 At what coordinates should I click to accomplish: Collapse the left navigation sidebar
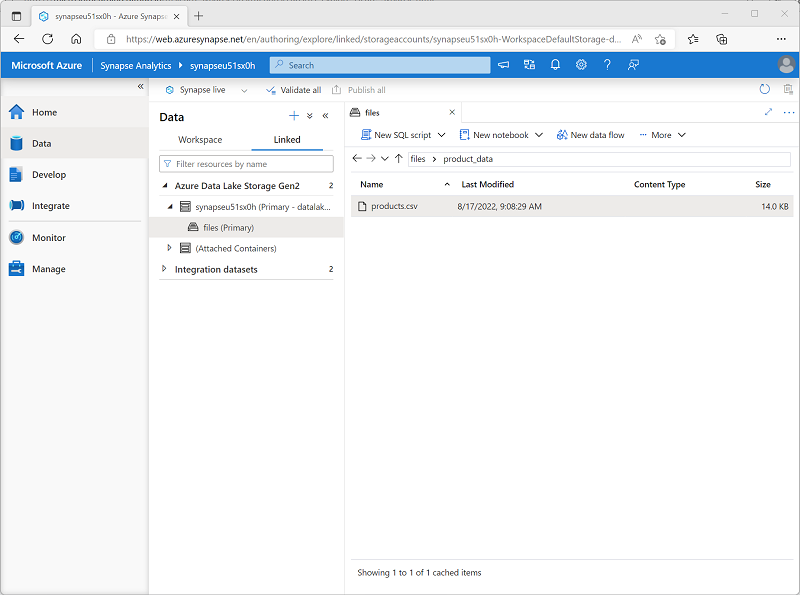coord(140,86)
